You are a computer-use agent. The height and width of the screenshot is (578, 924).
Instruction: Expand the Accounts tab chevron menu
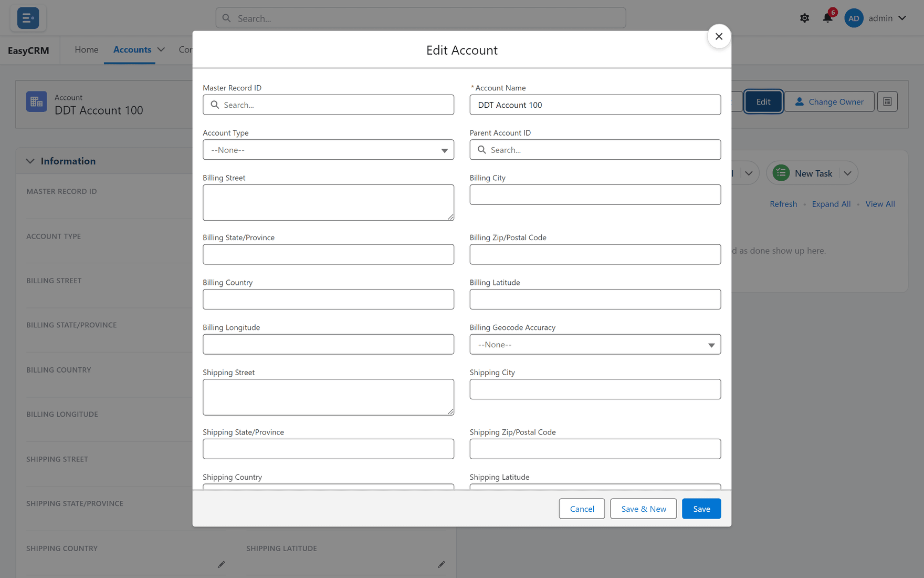161,49
